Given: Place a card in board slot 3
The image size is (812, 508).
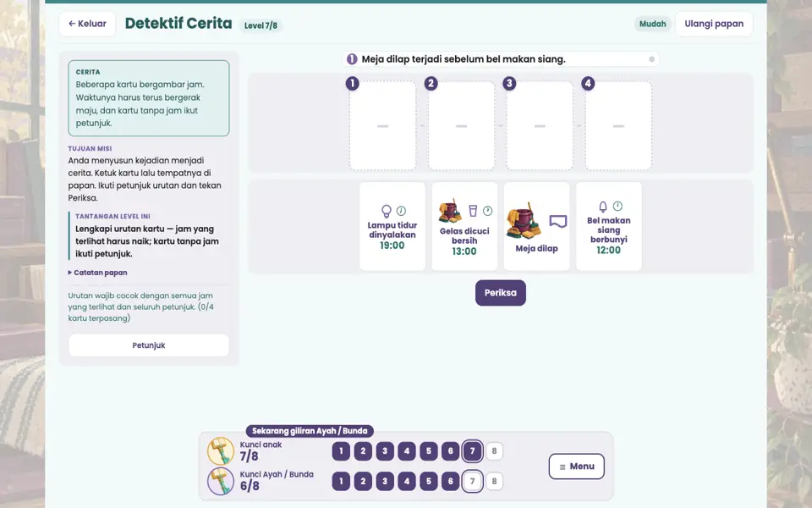Looking at the screenshot, I should pos(540,126).
